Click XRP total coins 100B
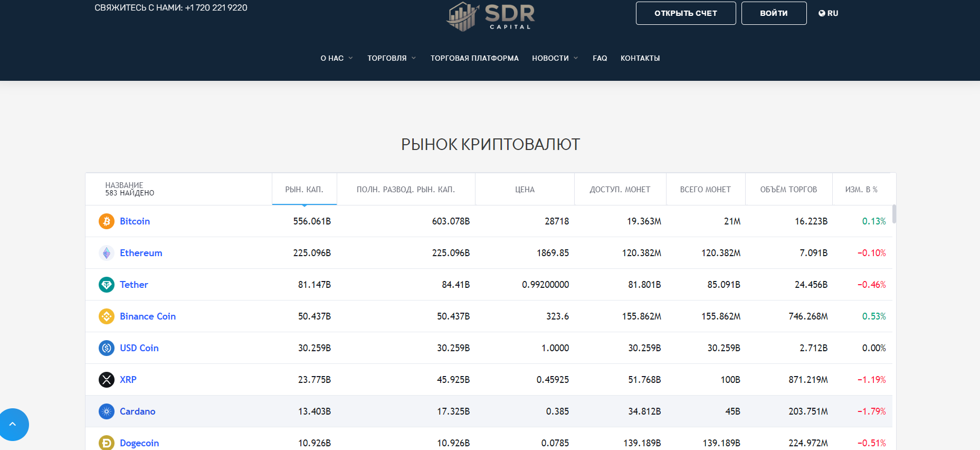Screen dimensions: 980x450 pyautogui.click(x=730, y=380)
